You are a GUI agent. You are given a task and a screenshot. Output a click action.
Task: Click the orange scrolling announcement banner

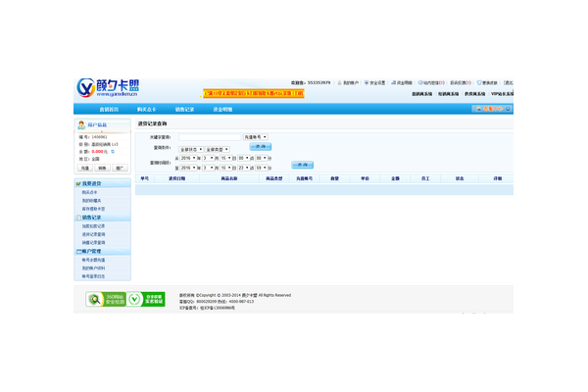pyautogui.click(x=254, y=93)
